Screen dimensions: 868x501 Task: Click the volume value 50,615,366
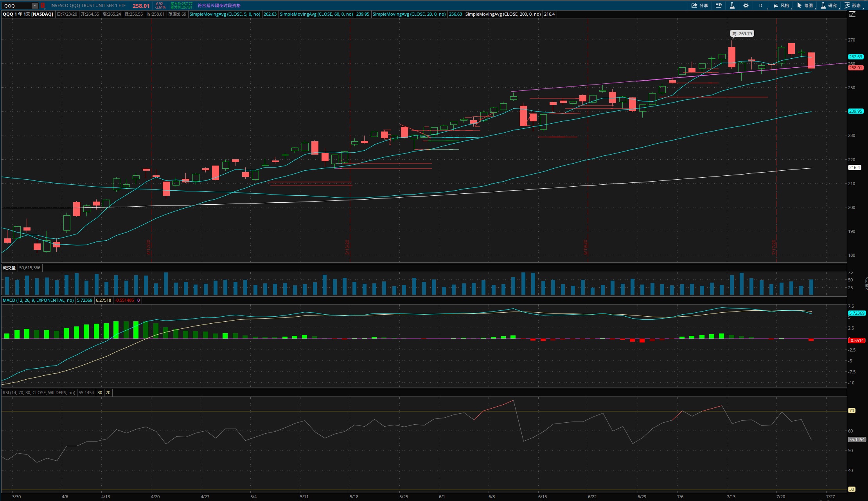click(30, 268)
